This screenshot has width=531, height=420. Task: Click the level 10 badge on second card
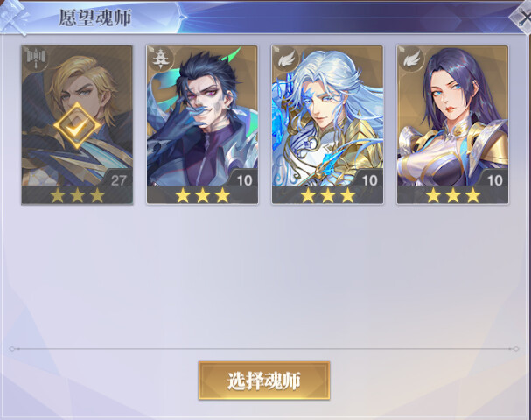[243, 179]
